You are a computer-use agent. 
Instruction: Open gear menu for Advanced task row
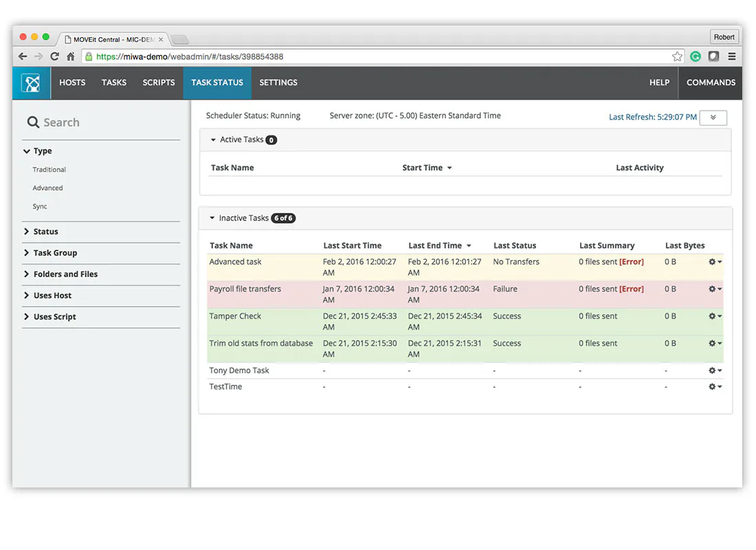(715, 261)
